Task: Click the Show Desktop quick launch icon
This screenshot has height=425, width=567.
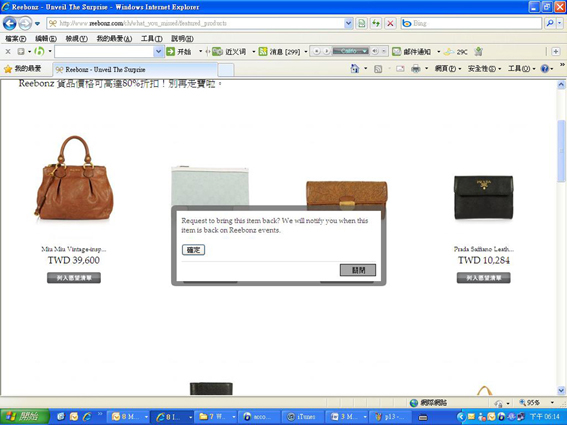Action: [61, 417]
